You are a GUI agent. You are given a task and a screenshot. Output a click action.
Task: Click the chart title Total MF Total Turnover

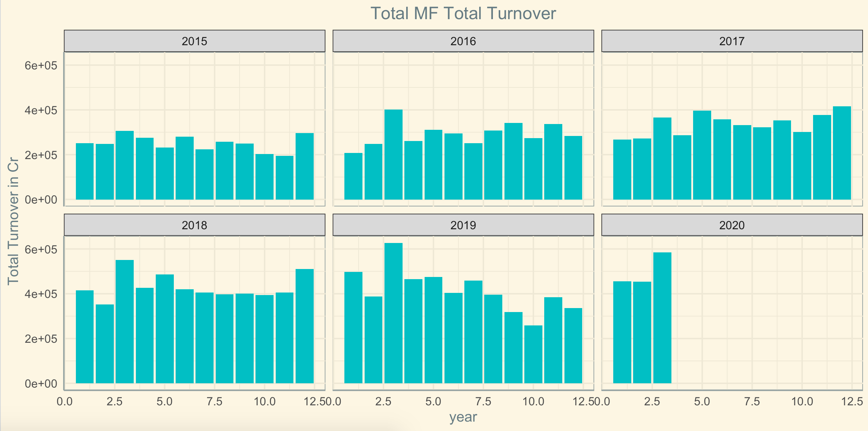click(x=463, y=14)
